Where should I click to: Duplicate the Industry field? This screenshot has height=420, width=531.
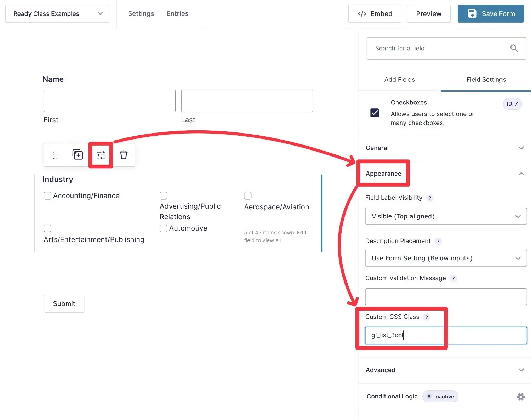78,155
